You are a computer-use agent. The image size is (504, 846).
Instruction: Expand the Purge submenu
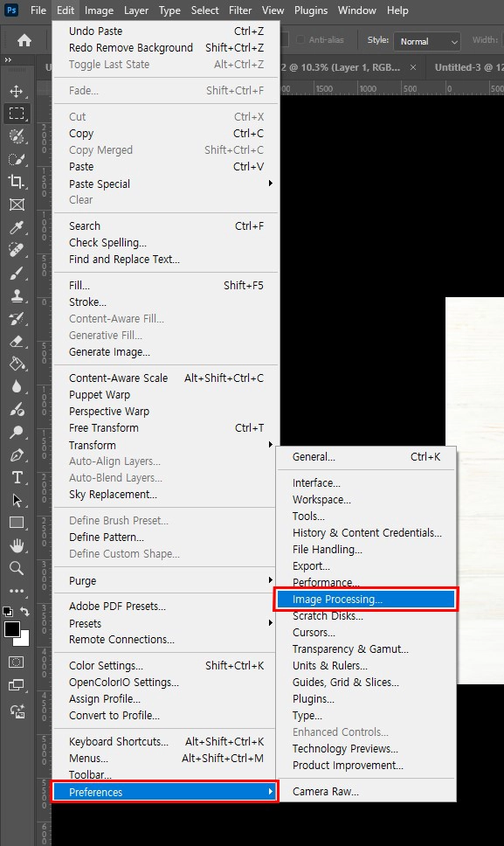click(x=166, y=580)
